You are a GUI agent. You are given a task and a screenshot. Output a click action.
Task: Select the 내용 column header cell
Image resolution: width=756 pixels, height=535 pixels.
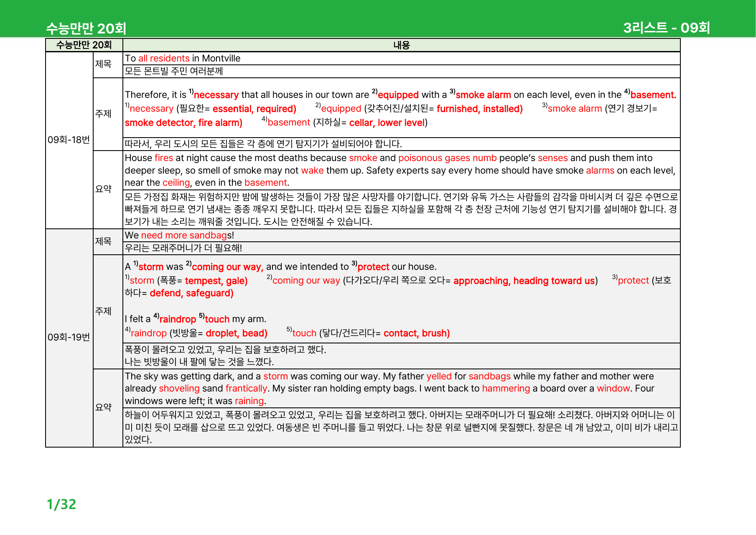point(402,45)
